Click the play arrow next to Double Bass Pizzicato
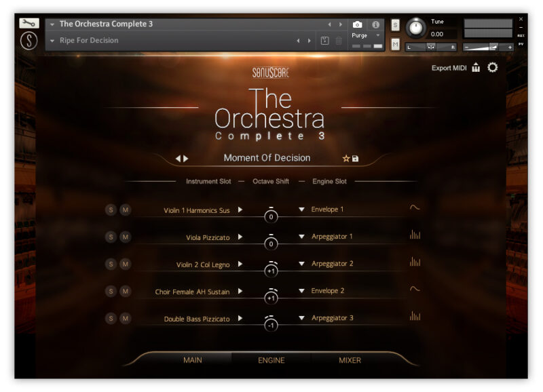543x392 pixels. pyautogui.click(x=240, y=317)
